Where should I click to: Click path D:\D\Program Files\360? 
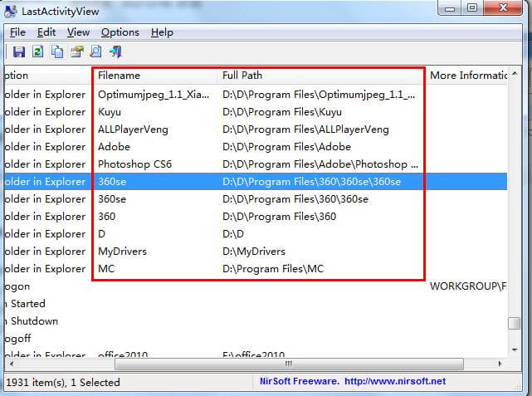pyautogui.click(x=279, y=217)
